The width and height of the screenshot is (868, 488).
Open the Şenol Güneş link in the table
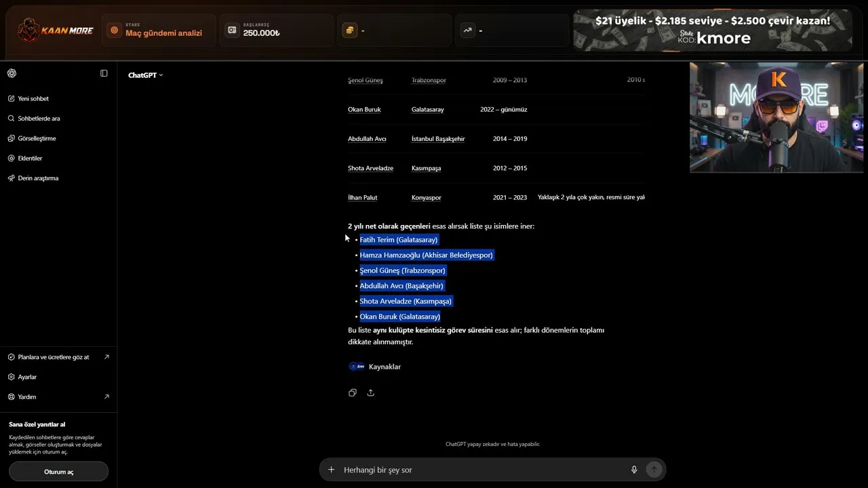(x=366, y=80)
